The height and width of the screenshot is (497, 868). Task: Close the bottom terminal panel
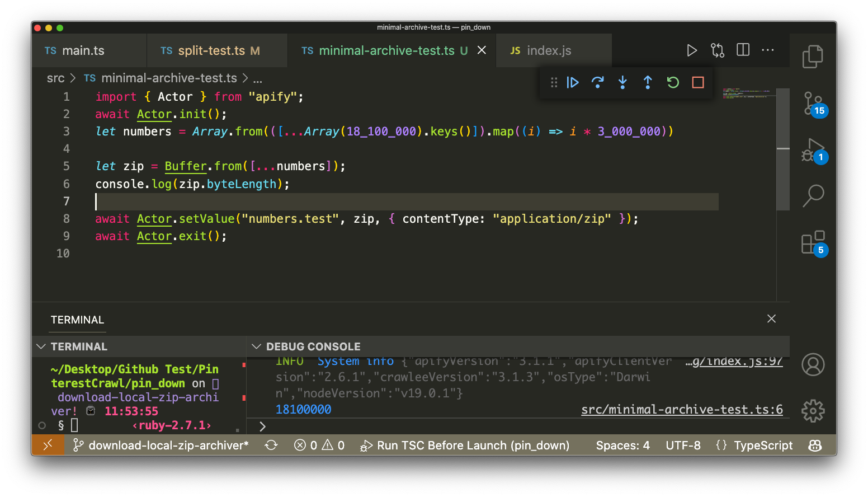click(771, 318)
